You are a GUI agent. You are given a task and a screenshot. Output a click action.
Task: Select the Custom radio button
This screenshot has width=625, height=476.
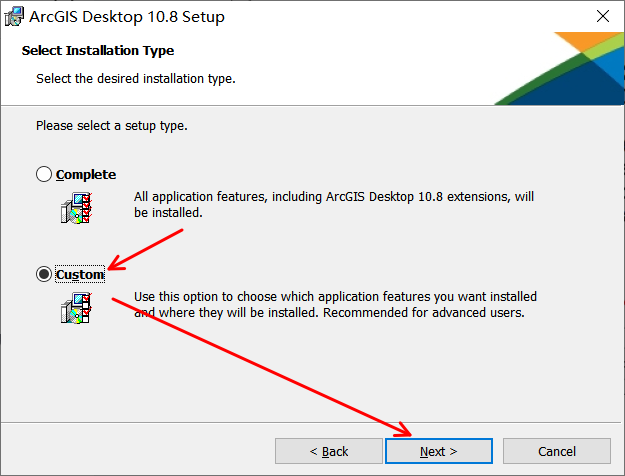click(44, 274)
